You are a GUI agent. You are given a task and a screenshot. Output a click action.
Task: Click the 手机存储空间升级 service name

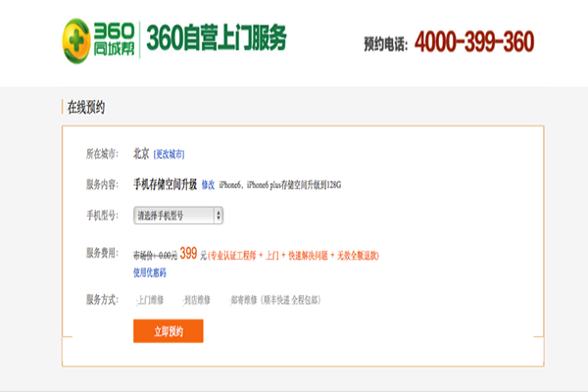click(165, 184)
